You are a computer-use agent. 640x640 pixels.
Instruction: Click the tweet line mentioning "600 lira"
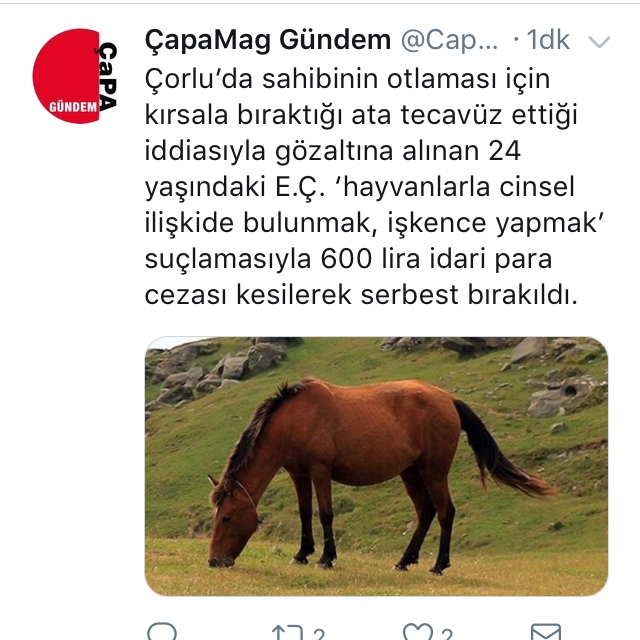[x=348, y=259]
